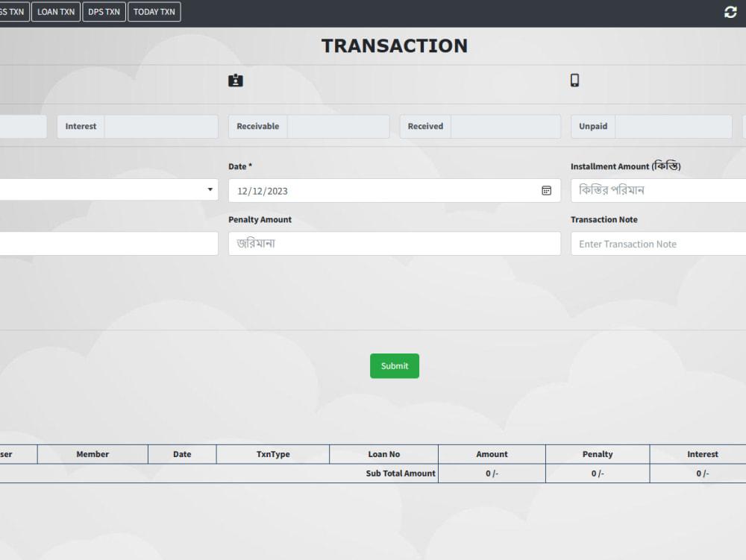Click the ID badge icon

(236, 81)
